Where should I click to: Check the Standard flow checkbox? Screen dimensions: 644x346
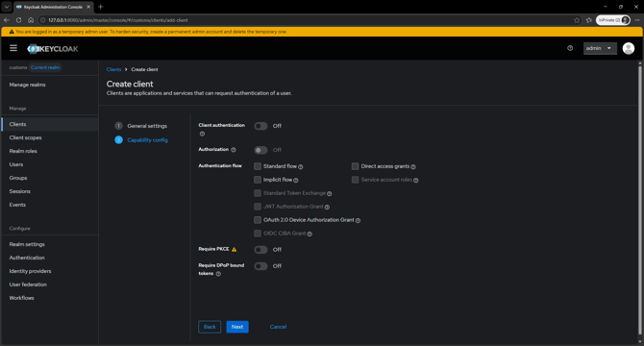click(x=258, y=166)
